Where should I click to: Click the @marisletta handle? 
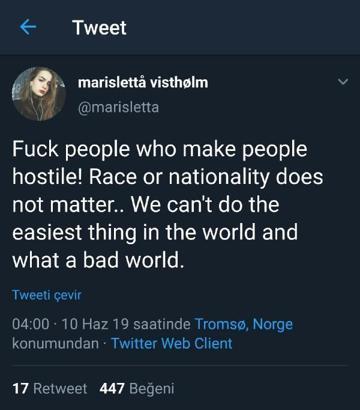118,107
